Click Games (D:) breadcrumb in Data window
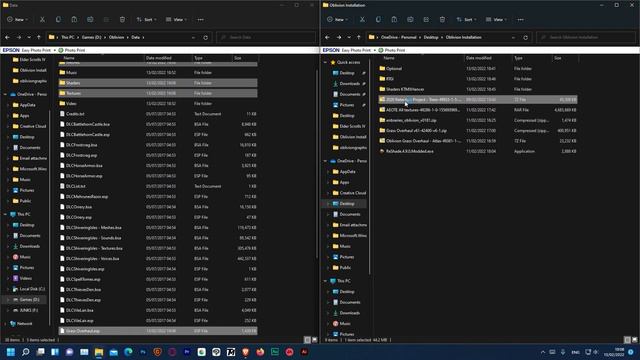The image size is (640, 360). [x=91, y=37]
